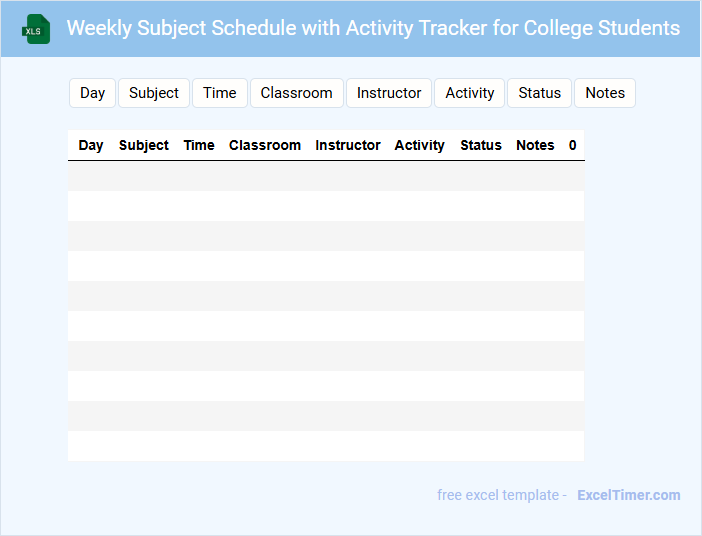Open the ExcelTimer.com link
Screen dimensions: 702x536
628,495
